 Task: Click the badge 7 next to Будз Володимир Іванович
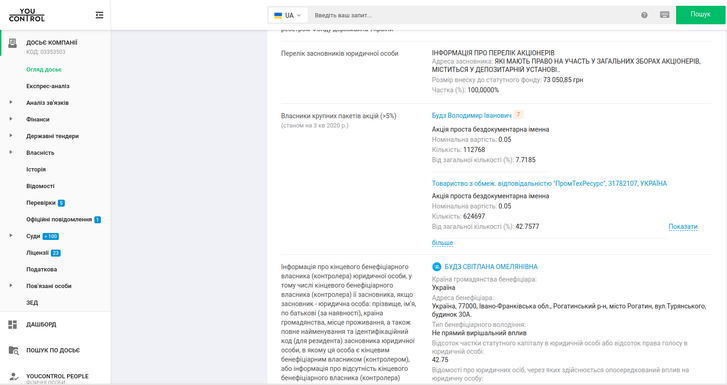click(x=518, y=115)
